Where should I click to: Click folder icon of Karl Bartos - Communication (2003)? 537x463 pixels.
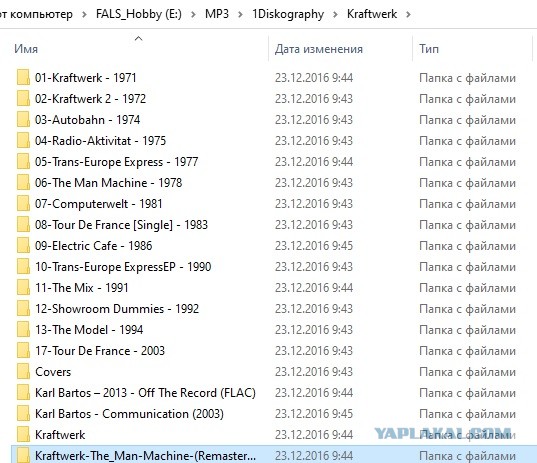click(23, 413)
